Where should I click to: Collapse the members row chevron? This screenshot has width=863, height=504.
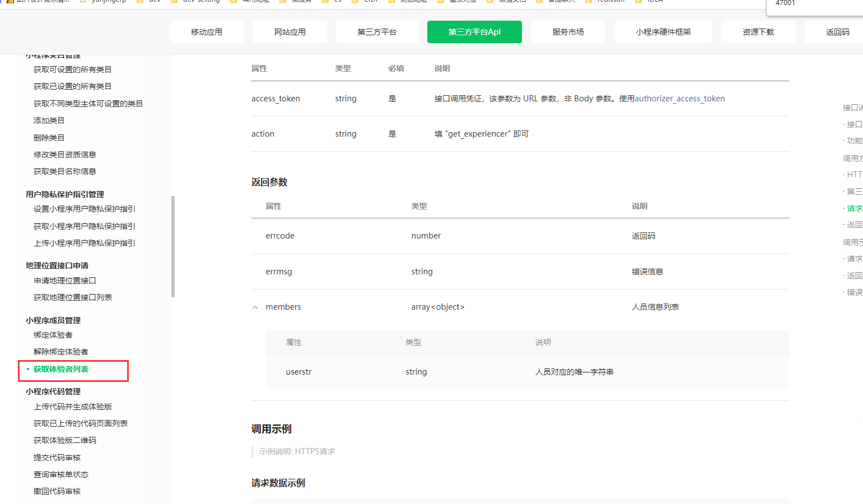coord(255,307)
